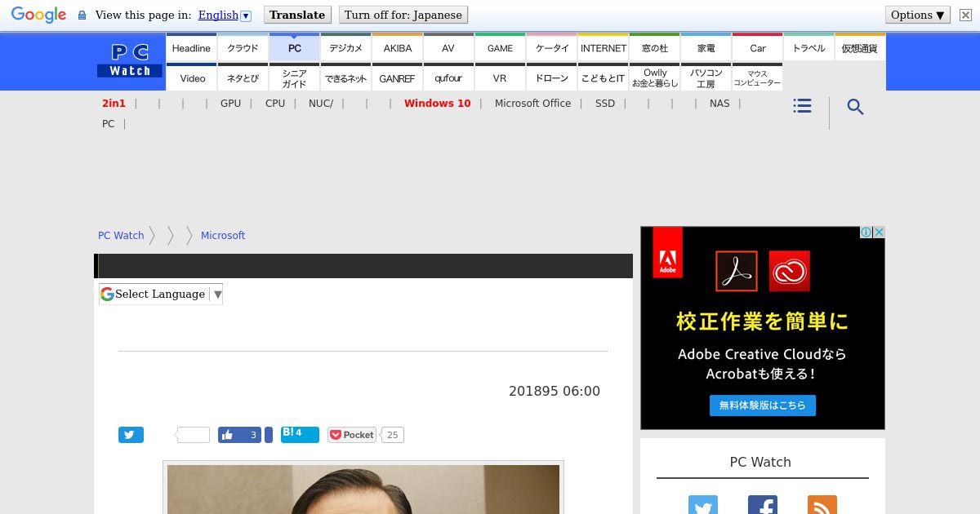Open the VR tab
This screenshot has height=514, width=980.
(500, 78)
